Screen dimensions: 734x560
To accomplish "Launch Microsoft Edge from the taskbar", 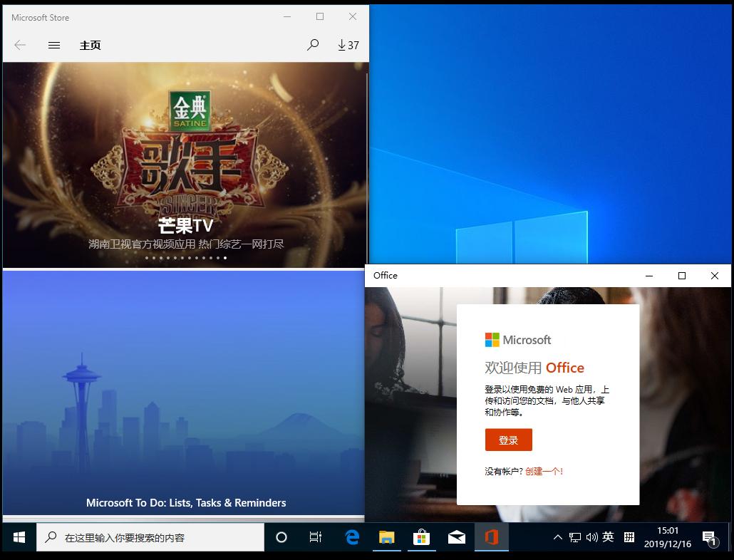I will 352,537.
